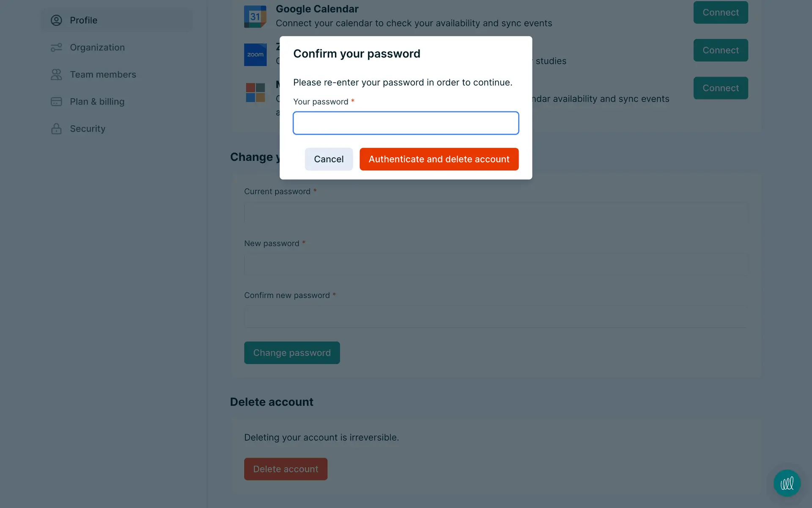The height and width of the screenshot is (508, 812).
Task: Connect the Zoom integration
Action: point(720,50)
